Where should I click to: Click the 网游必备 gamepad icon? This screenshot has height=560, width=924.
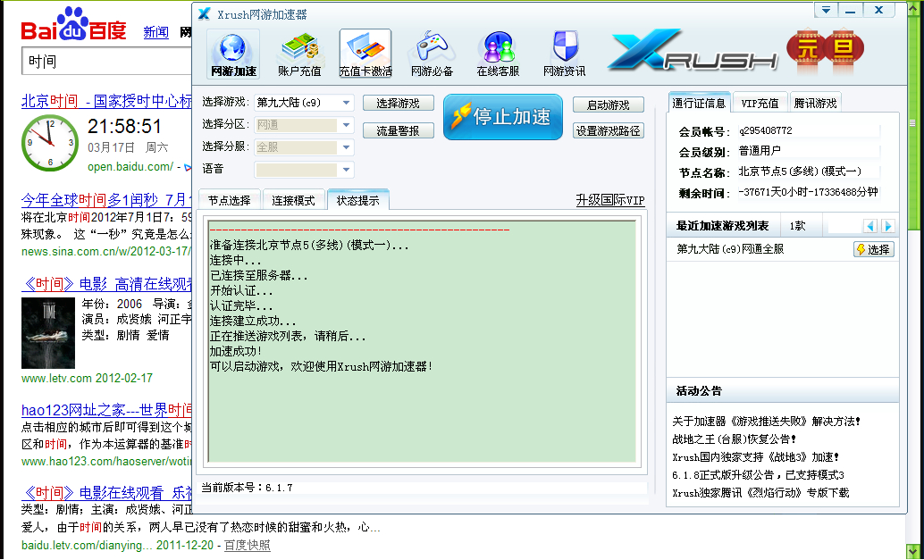432,54
